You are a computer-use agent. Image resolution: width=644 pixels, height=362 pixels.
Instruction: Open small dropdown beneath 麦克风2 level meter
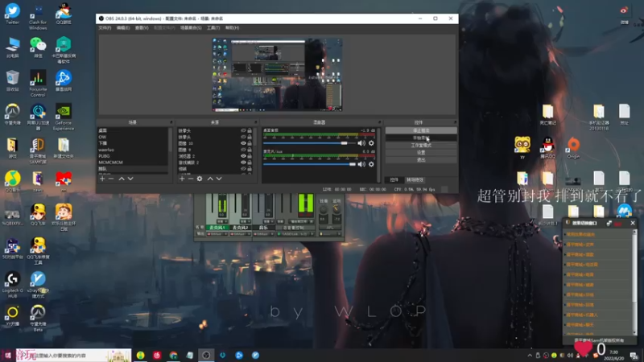[249, 221]
